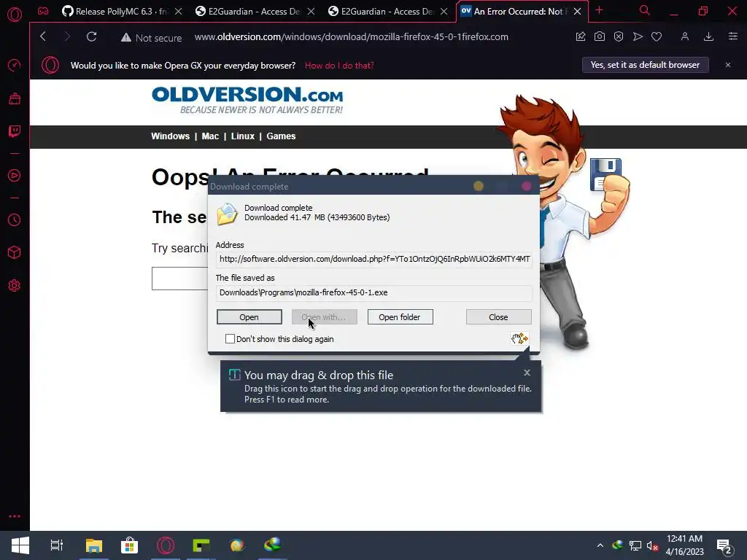747x560 pixels.
Task: Click the file saved as path field
Action: tap(373, 292)
